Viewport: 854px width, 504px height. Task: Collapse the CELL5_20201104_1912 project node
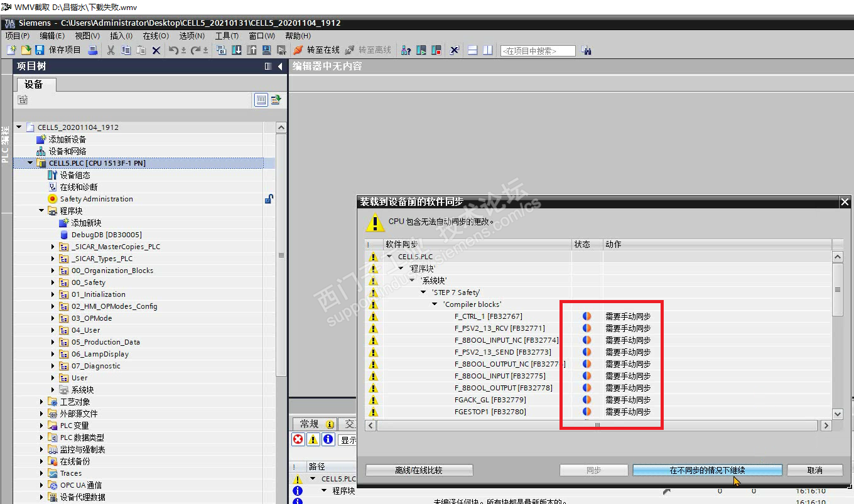pos(19,127)
